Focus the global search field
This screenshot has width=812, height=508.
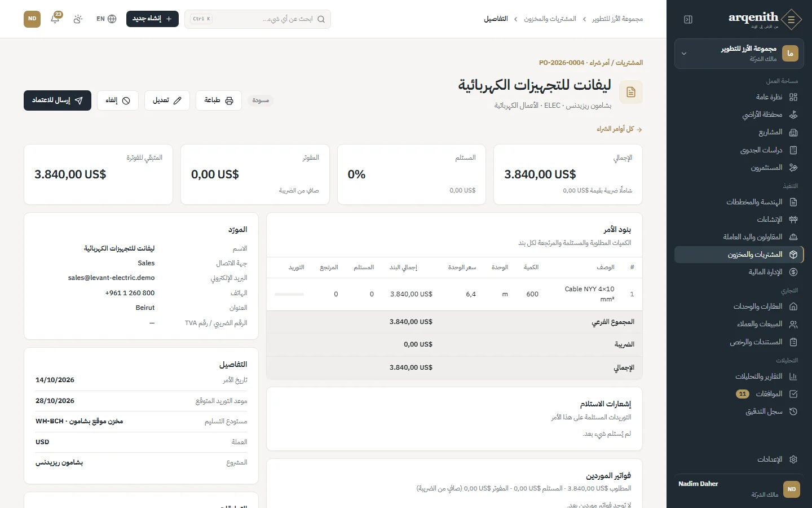tap(258, 19)
